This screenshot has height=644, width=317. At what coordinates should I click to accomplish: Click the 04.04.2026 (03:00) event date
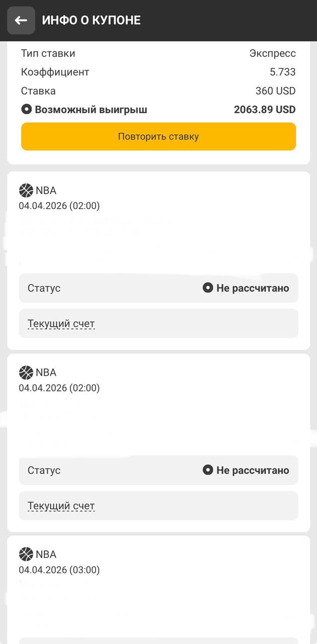59,570
